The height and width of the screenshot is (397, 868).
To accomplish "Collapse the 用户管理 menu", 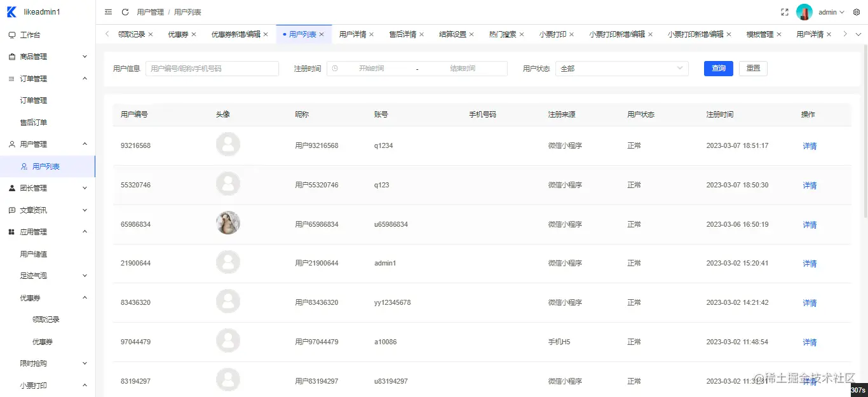I will tap(85, 144).
